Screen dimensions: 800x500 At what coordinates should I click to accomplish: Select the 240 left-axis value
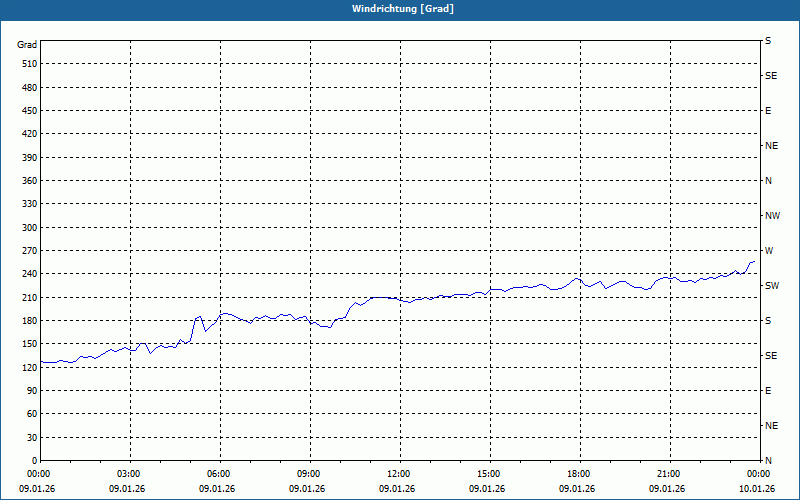(x=30, y=274)
